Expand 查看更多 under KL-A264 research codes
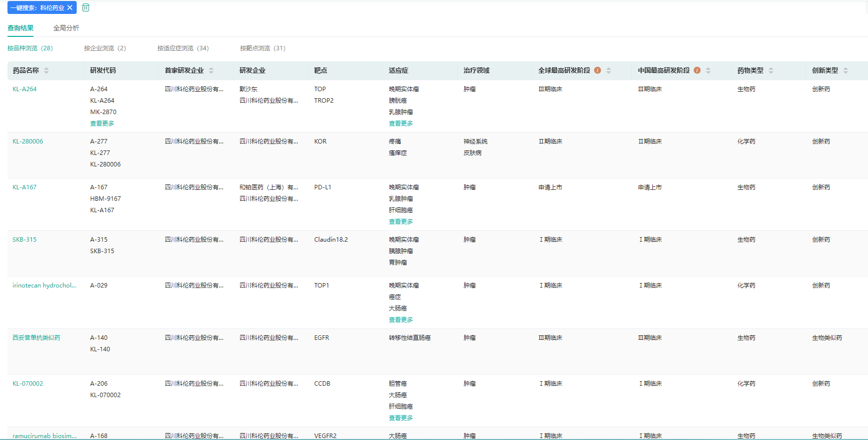The height and width of the screenshot is (440, 868). (x=102, y=124)
